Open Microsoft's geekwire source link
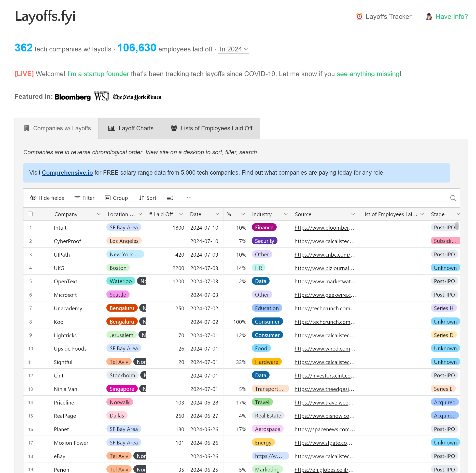This screenshot has height=473, width=476. [x=325, y=295]
